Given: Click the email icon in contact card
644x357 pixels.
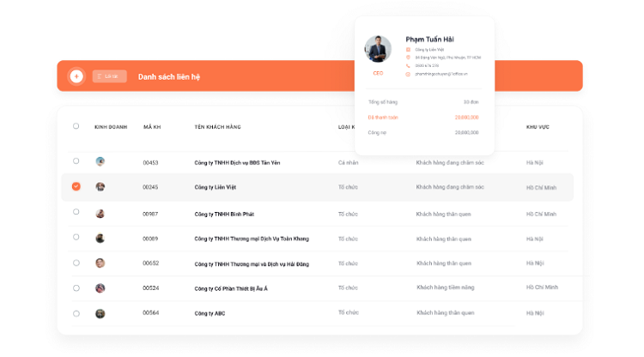Looking at the screenshot, I should pyautogui.click(x=408, y=75).
